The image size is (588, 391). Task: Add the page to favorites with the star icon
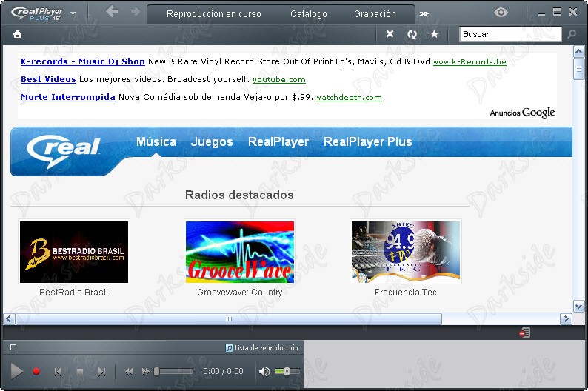(434, 34)
